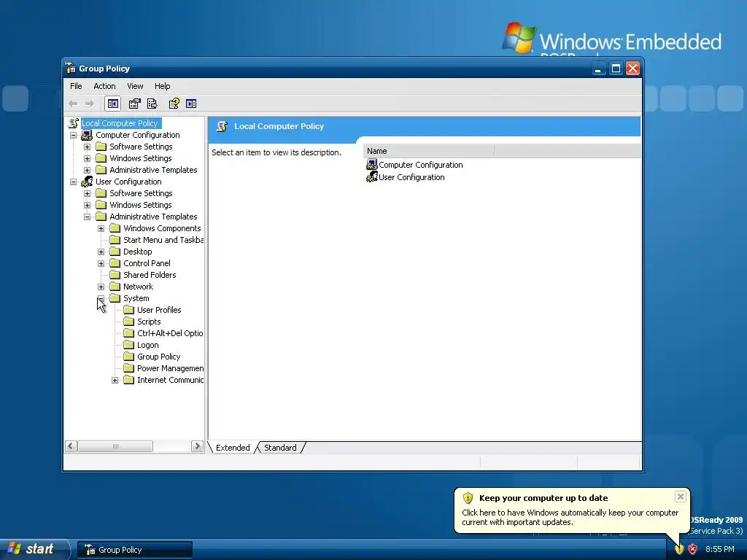This screenshot has width=747, height=560.
Task: Switch to the Standard tab
Action: point(280,448)
